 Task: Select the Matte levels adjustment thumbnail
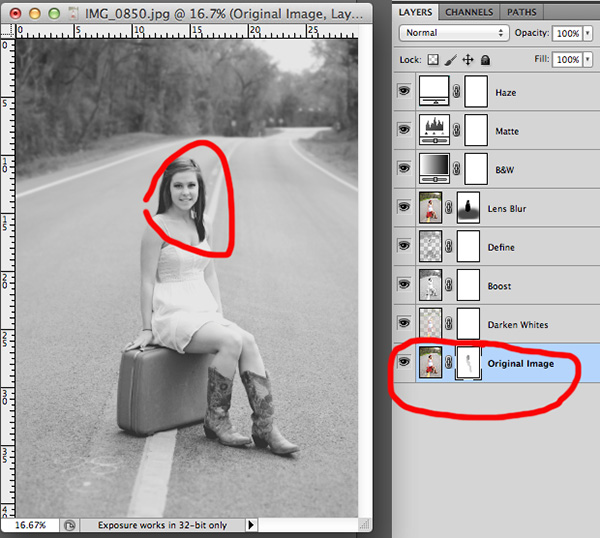(x=434, y=129)
